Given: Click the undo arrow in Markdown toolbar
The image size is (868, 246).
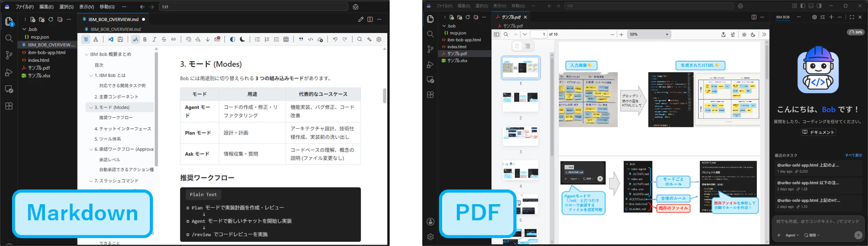Looking at the screenshot, I should click(335, 39).
